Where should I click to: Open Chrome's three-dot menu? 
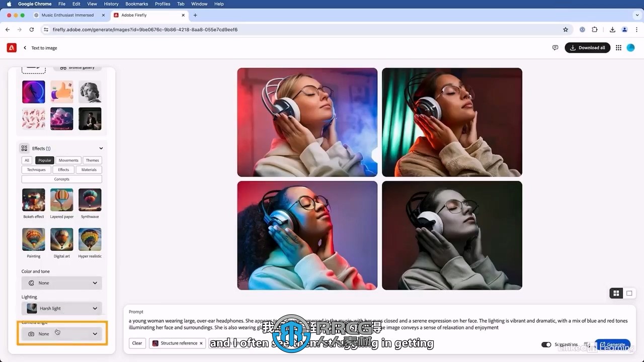(636, 30)
